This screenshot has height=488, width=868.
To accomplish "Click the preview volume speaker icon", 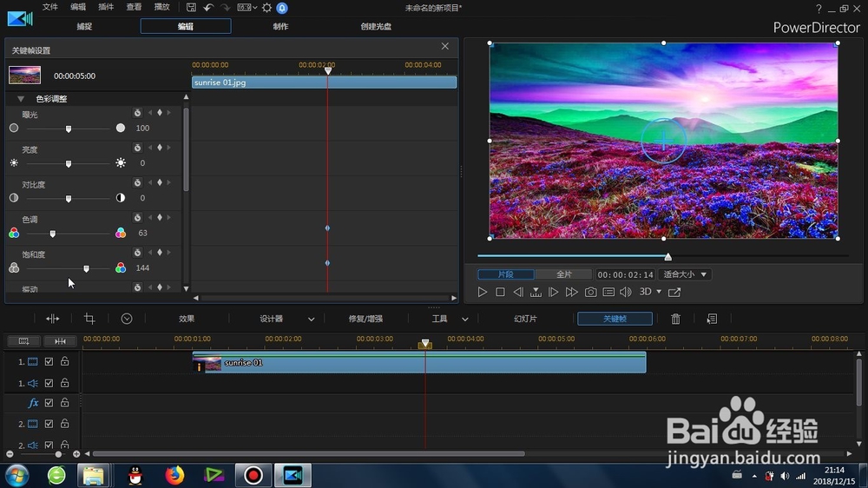I will tap(626, 292).
